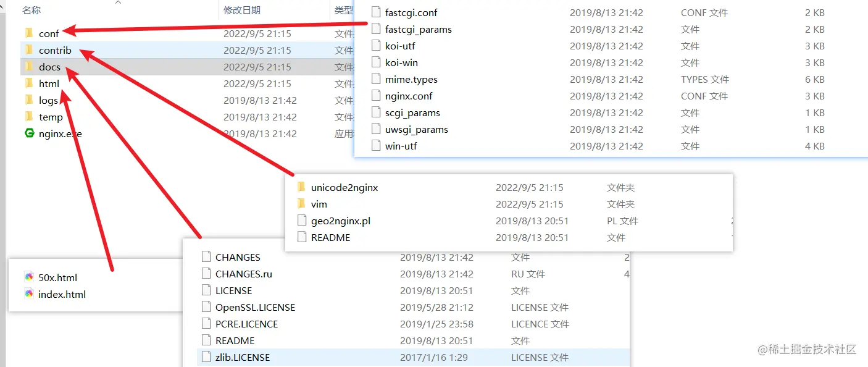This screenshot has width=868, height=367.
Task: Click the TYPES 文件 type cell
Action: coord(705,79)
